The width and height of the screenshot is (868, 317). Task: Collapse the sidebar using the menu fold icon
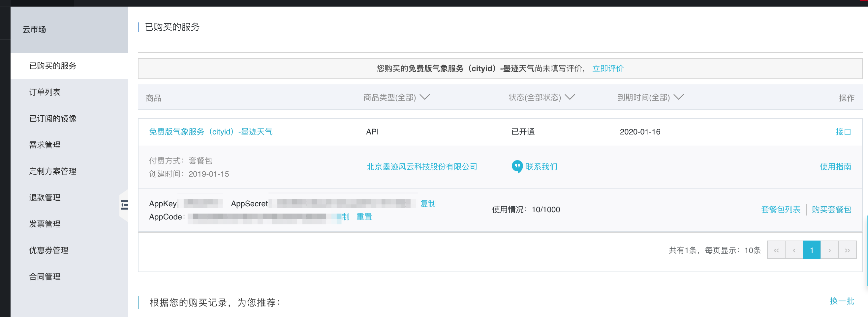click(x=124, y=205)
